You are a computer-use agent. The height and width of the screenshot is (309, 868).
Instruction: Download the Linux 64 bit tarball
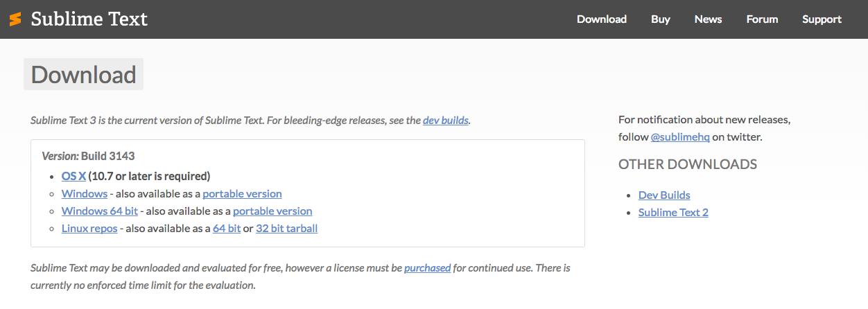(x=227, y=228)
